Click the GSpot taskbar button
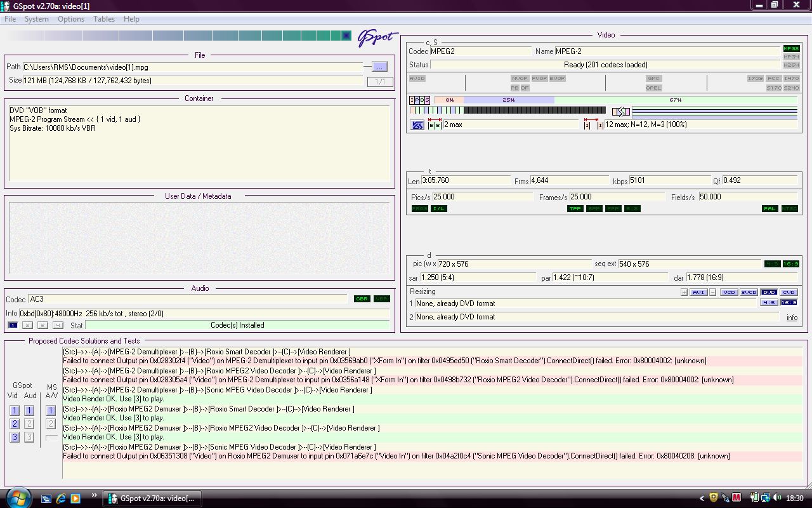 point(153,498)
